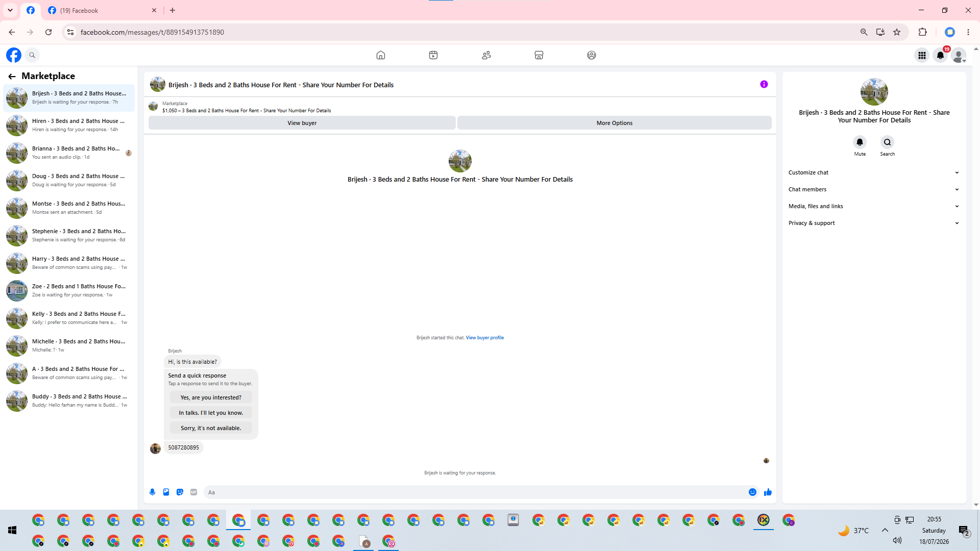Open the purple conversation information icon

coord(764,84)
